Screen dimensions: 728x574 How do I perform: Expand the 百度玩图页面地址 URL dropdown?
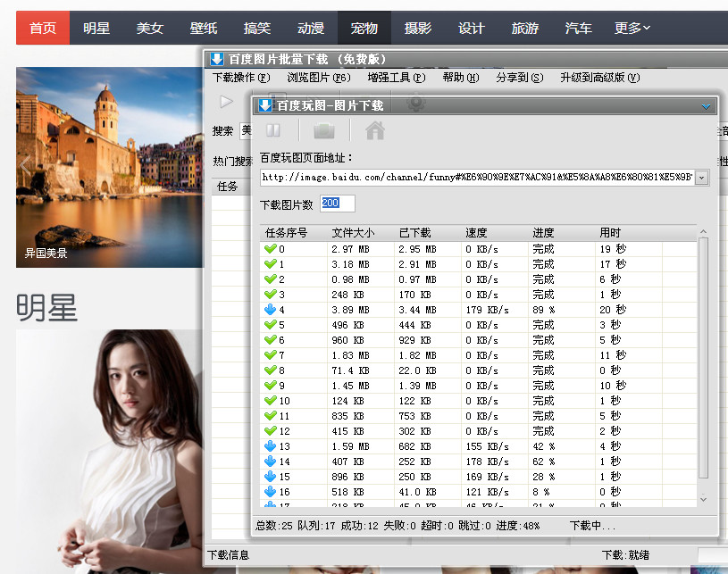pyautogui.click(x=701, y=177)
